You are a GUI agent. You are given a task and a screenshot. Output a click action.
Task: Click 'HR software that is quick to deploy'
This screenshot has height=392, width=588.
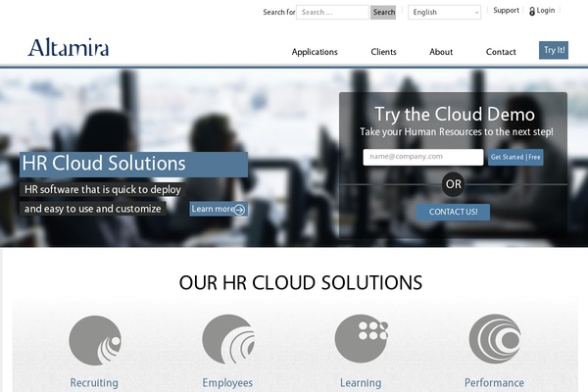coord(102,189)
